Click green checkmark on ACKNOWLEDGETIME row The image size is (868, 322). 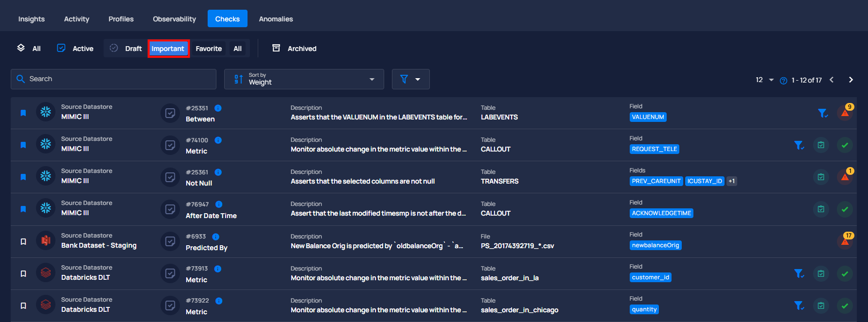pos(845,209)
